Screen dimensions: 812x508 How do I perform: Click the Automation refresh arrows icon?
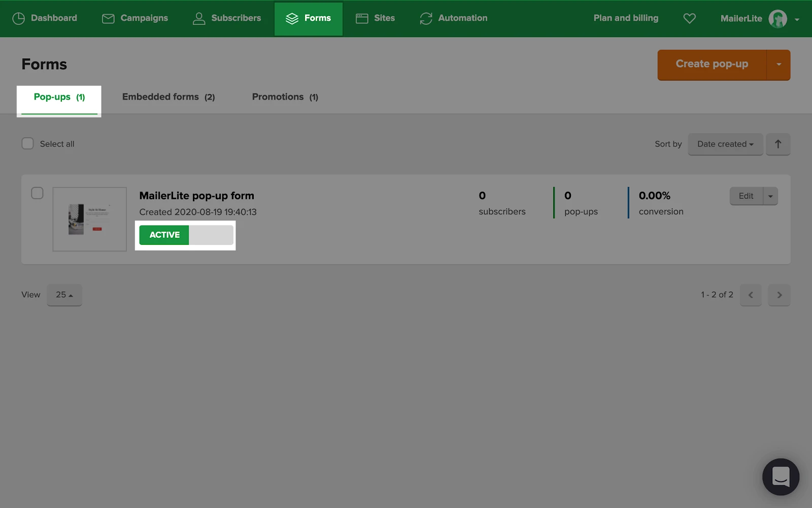(426, 18)
